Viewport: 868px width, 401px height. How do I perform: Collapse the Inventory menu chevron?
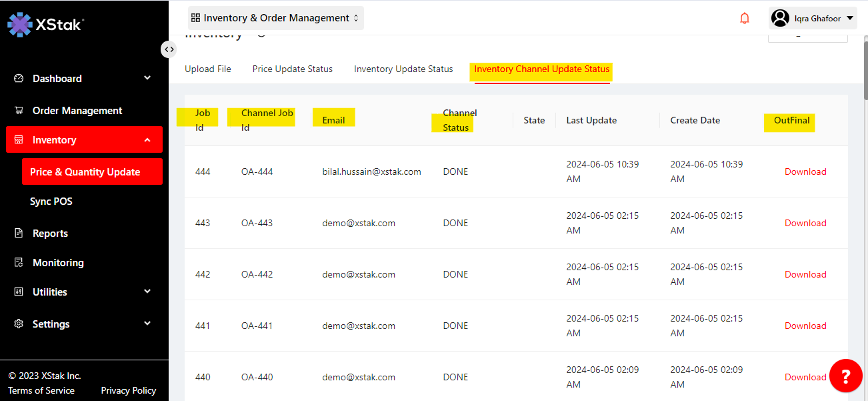147,140
